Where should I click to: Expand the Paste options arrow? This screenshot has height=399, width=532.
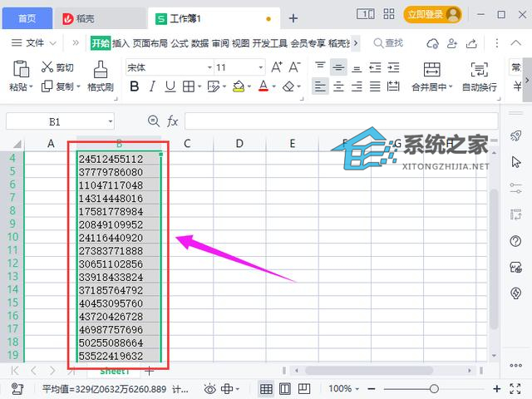(x=31, y=86)
